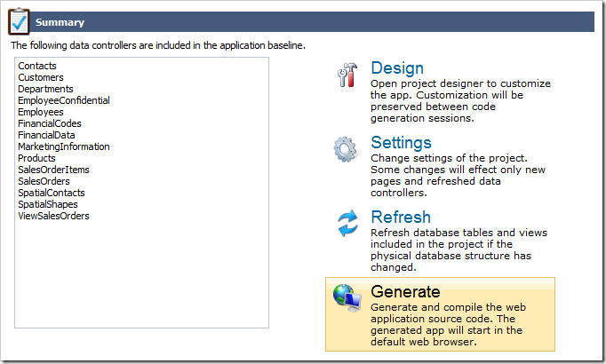Click the Settings description paragraph

click(x=458, y=175)
